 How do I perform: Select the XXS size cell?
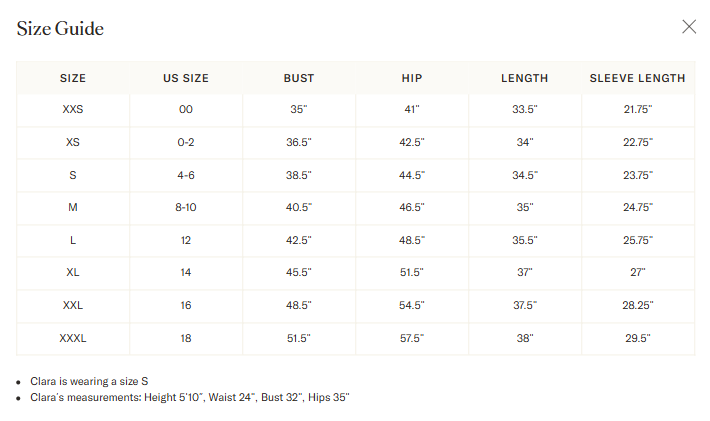(73, 110)
